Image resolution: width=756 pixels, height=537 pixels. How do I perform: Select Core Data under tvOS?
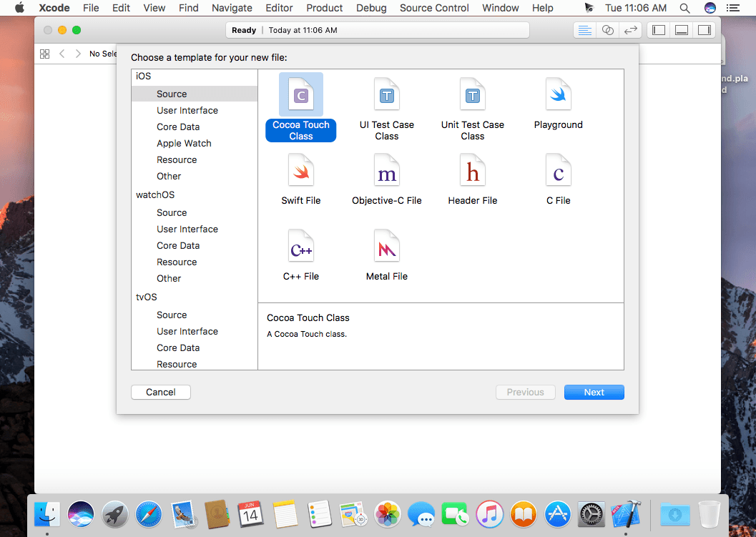pyautogui.click(x=195, y=348)
